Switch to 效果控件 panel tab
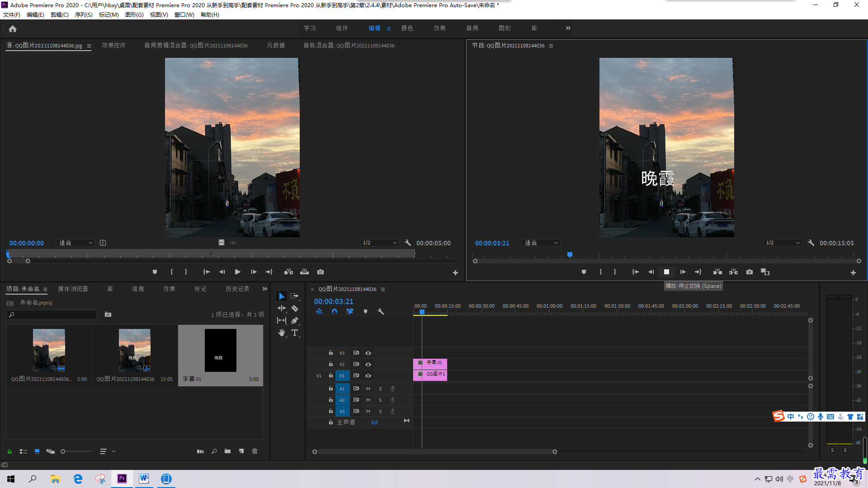Image resolution: width=868 pixels, height=488 pixels. point(113,46)
